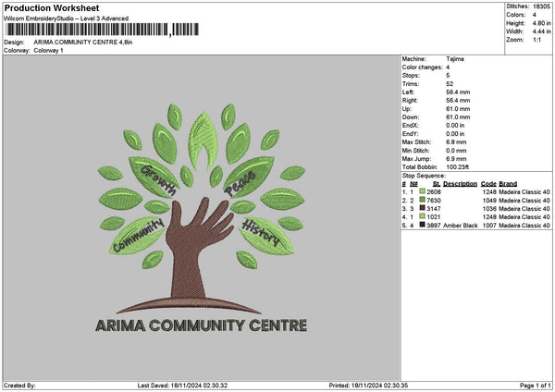Click the 'Production Worksheet' title

pyautogui.click(x=52, y=7)
